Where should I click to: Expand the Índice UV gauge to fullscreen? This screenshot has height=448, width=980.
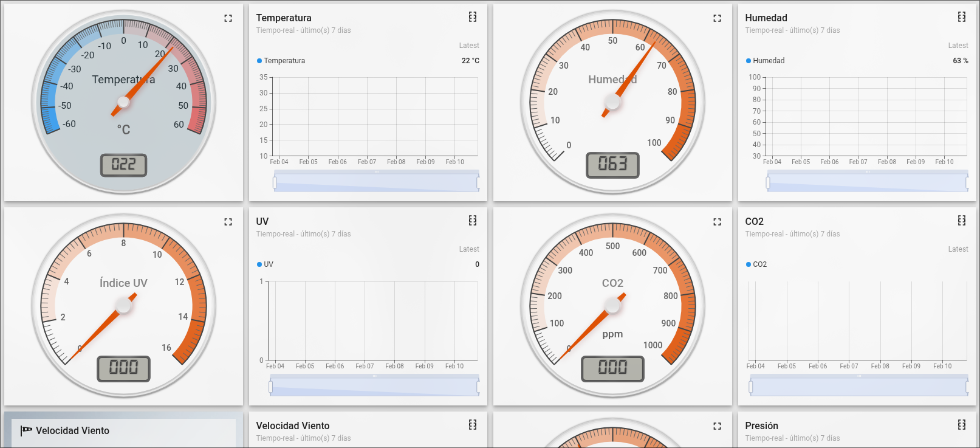[x=228, y=222]
